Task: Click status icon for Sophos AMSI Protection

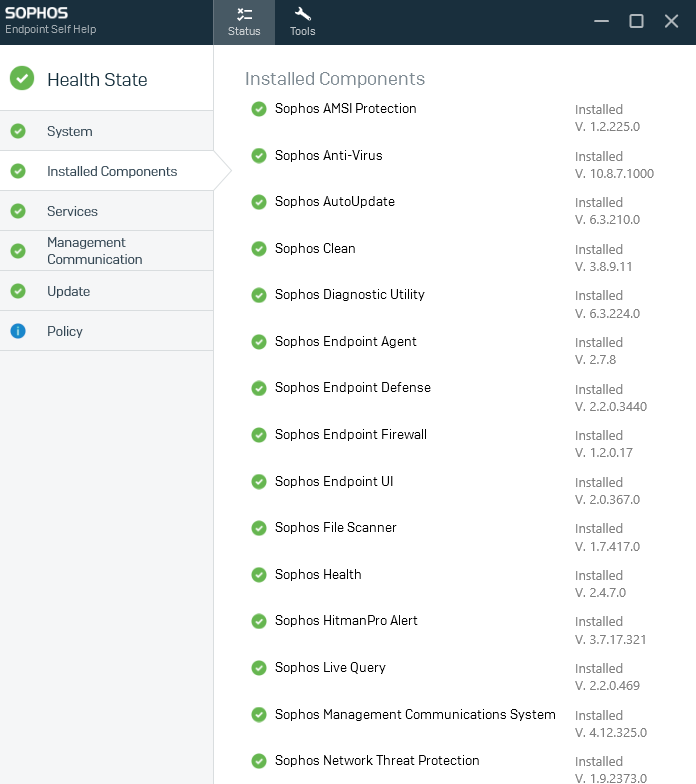Action: coord(259,109)
